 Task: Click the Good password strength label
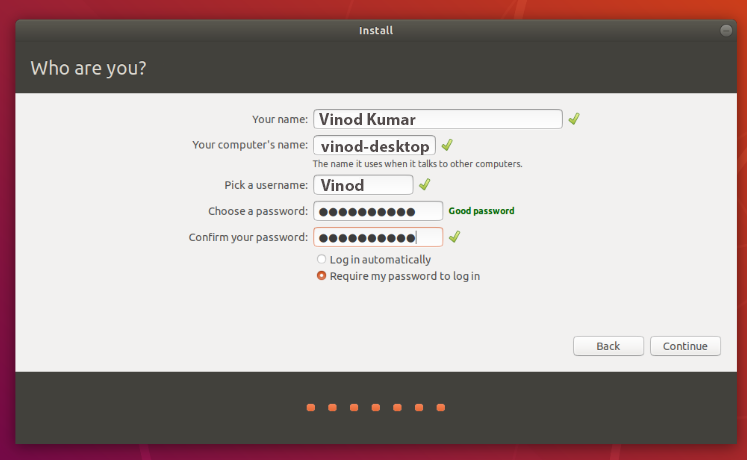[x=481, y=211]
